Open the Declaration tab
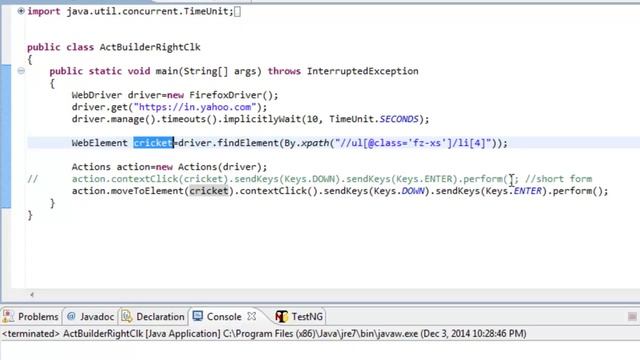640x360 pixels. (153, 317)
